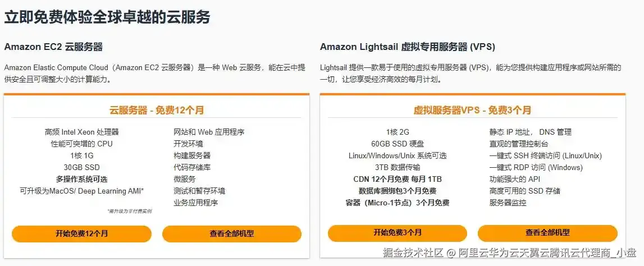Click the 多操作系统可选 bold text
This screenshot has width=644, height=266.
tap(81, 179)
